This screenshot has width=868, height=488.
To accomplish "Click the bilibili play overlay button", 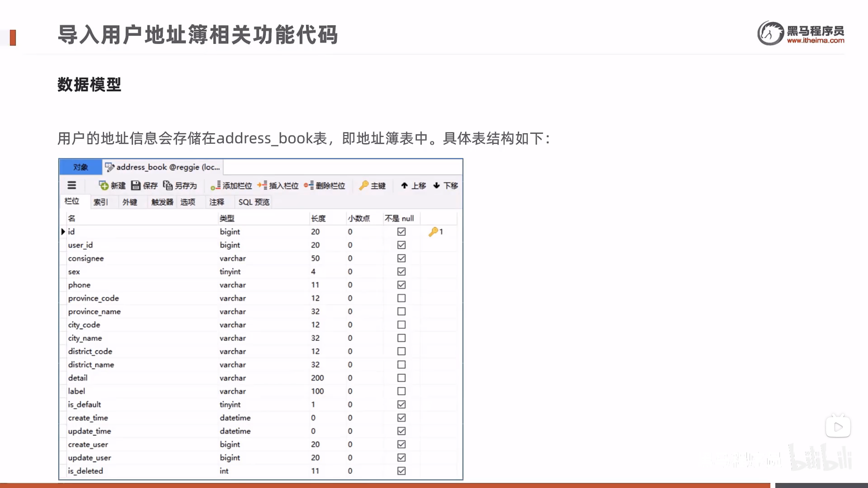I will [x=838, y=427].
